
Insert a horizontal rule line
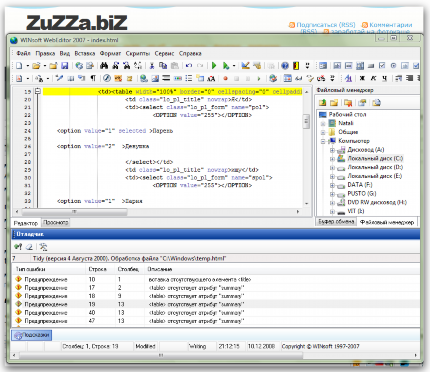(166, 78)
